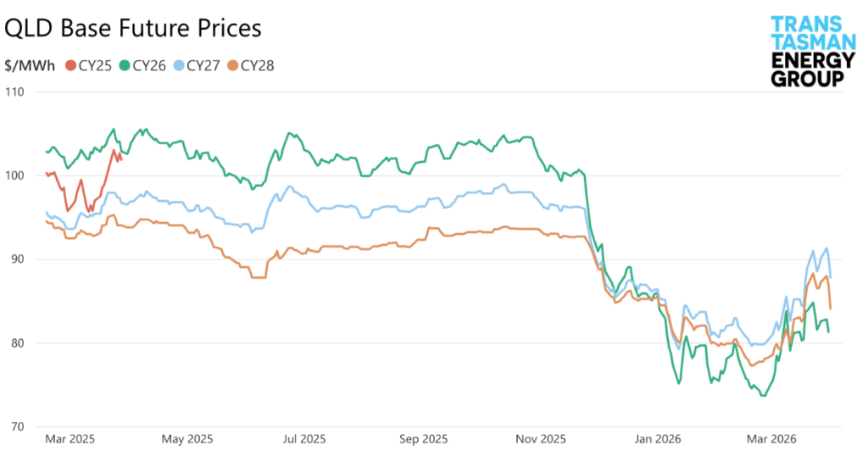
Task: Click the green CY26 legend dot
Action: point(125,65)
